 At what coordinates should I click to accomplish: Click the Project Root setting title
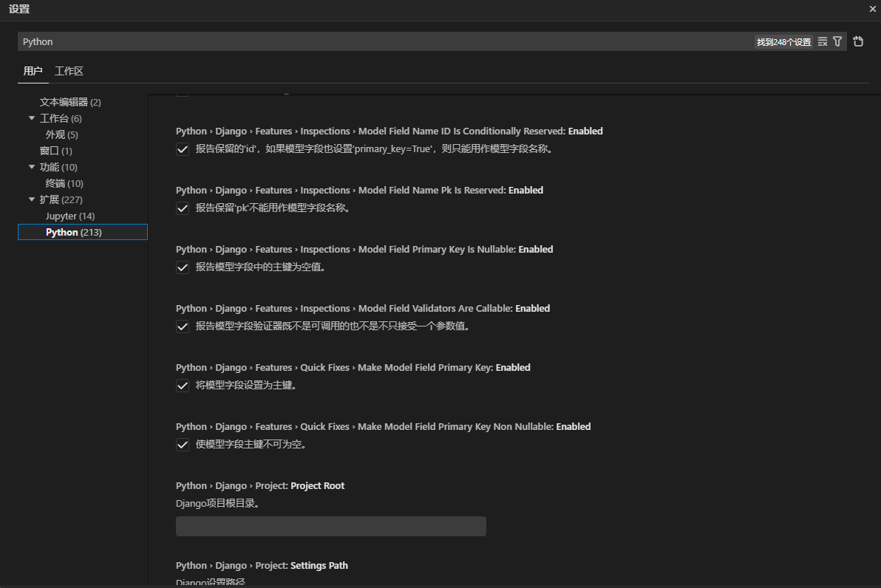(x=260, y=486)
